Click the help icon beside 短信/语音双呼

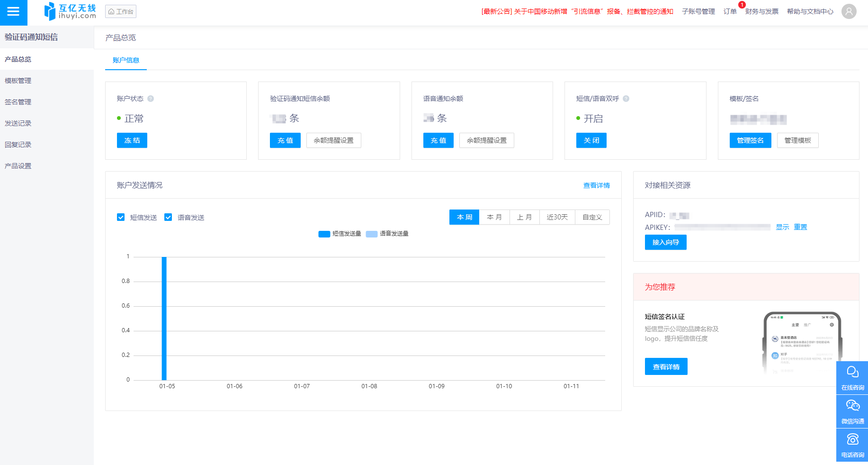click(x=626, y=99)
